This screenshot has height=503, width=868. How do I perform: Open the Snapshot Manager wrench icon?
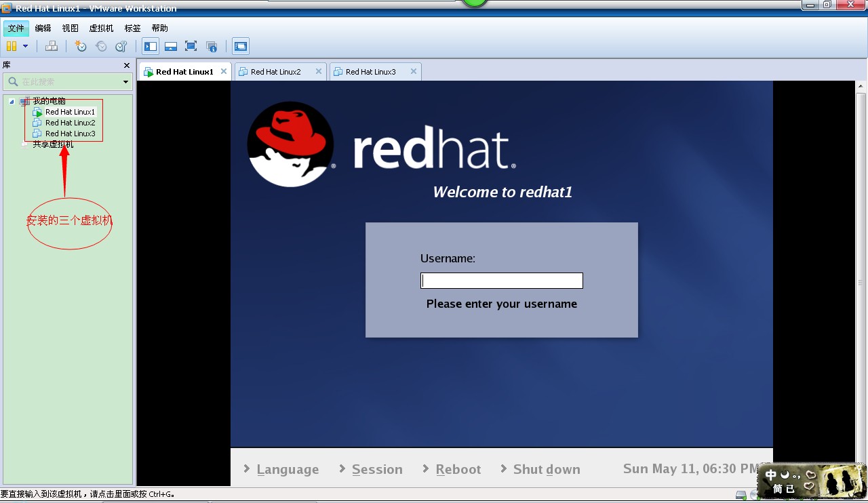click(121, 46)
